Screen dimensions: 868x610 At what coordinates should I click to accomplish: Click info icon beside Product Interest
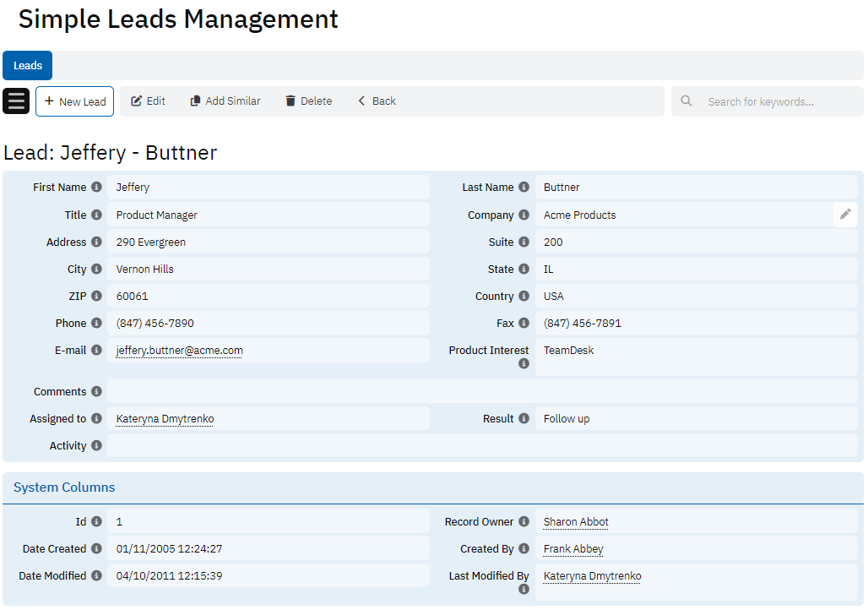pos(524,364)
